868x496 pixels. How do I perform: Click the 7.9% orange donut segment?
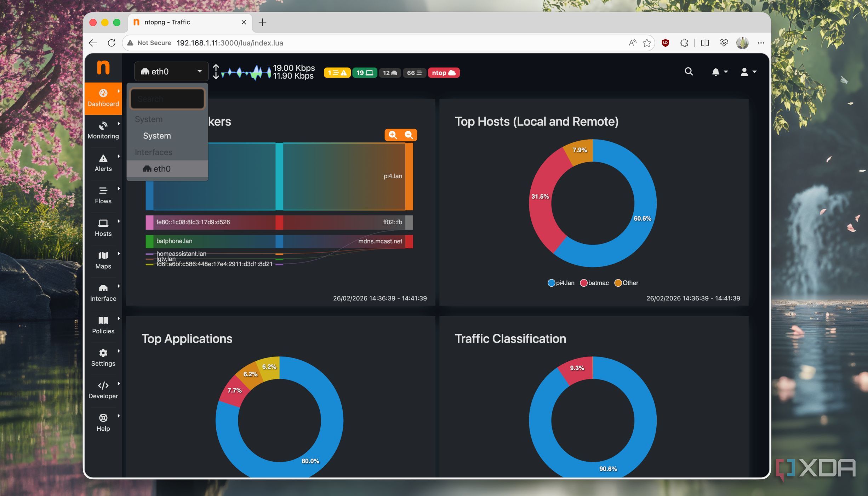pyautogui.click(x=581, y=151)
